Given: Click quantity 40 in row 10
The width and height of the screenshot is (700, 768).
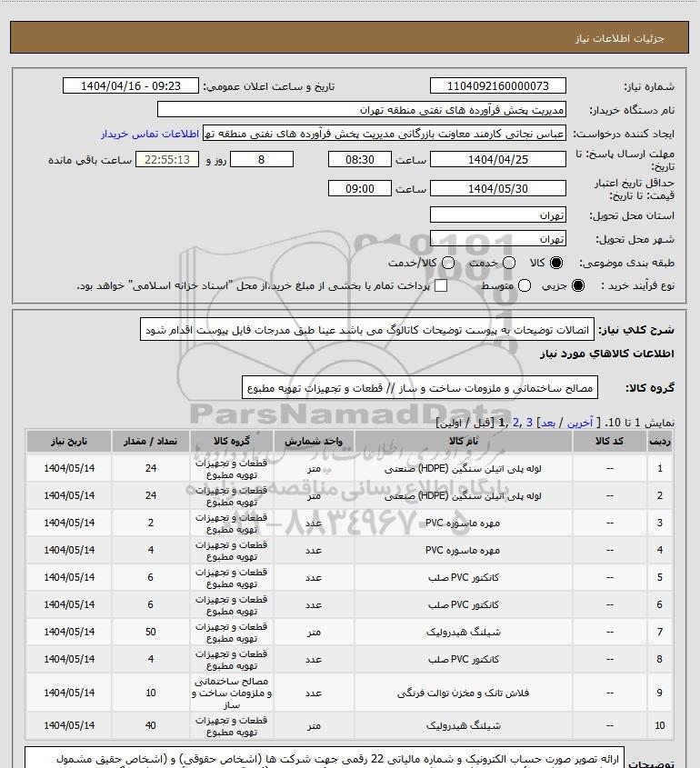Looking at the screenshot, I should (x=150, y=726).
